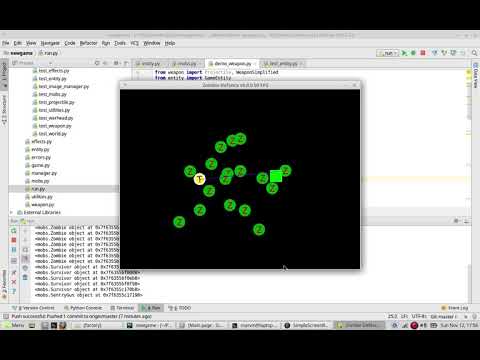Click the red Close X icon in Run panel
The width and height of the screenshot is (480, 360).
(14, 282)
